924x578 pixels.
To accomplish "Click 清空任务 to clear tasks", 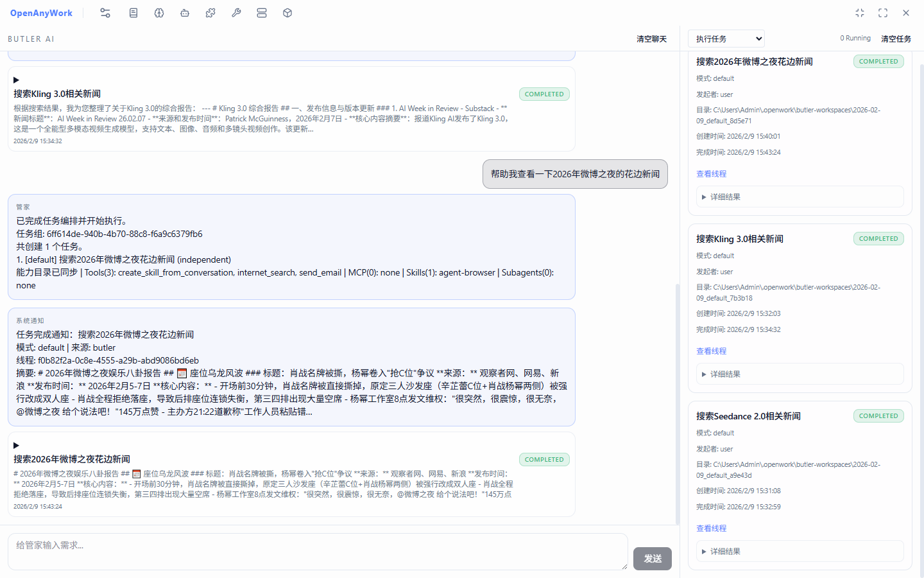I will (x=896, y=39).
